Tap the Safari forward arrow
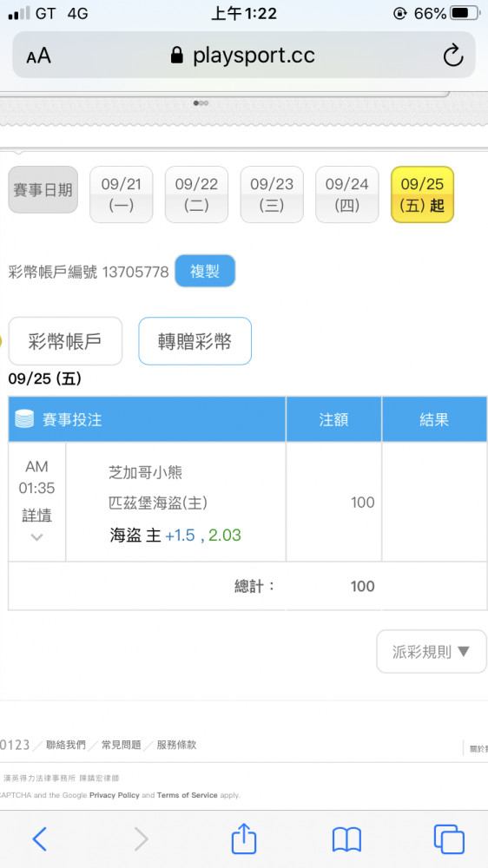Image resolution: width=488 pixels, height=868 pixels. [142, 838]
